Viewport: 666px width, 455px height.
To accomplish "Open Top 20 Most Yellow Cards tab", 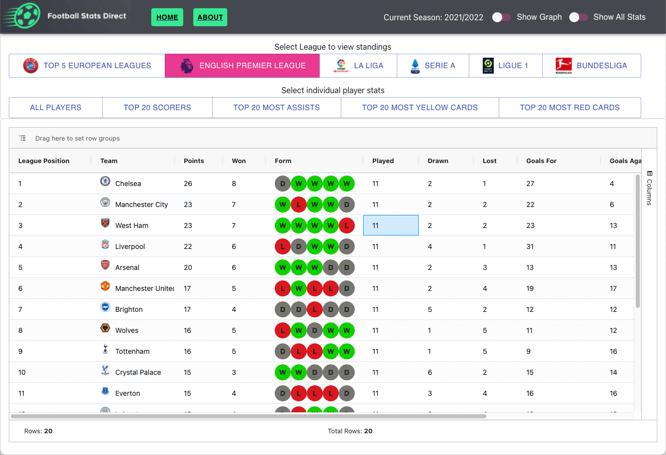I will pyautogui.click(x=420, y=107).
